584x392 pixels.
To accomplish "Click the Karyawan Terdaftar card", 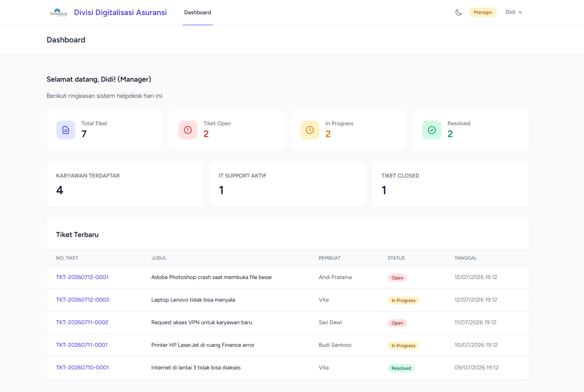I will tap(125, 185).
